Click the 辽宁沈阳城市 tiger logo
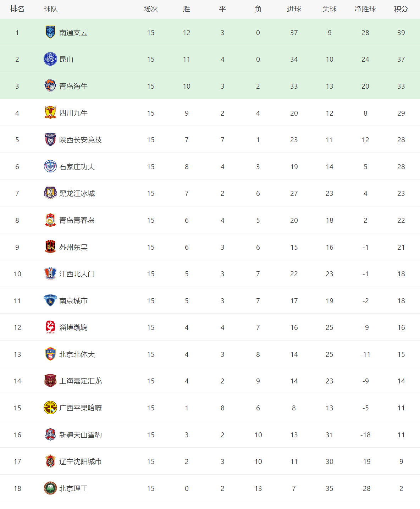 50,461
